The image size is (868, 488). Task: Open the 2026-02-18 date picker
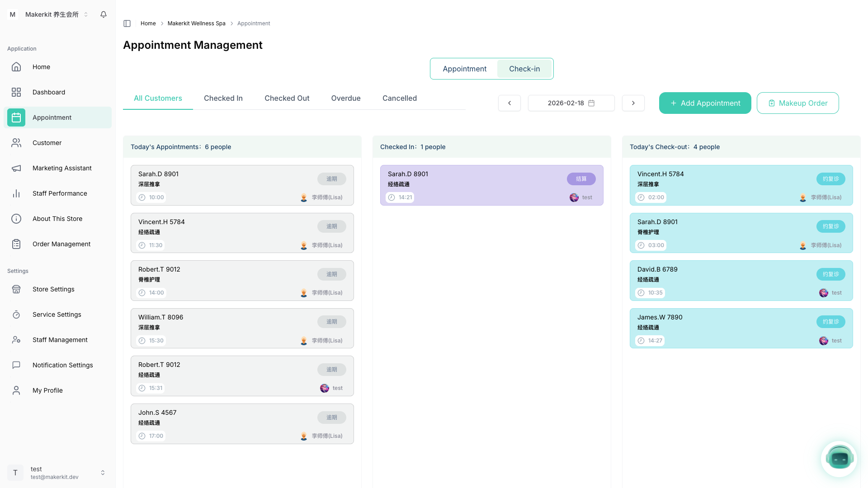point(571,103)
